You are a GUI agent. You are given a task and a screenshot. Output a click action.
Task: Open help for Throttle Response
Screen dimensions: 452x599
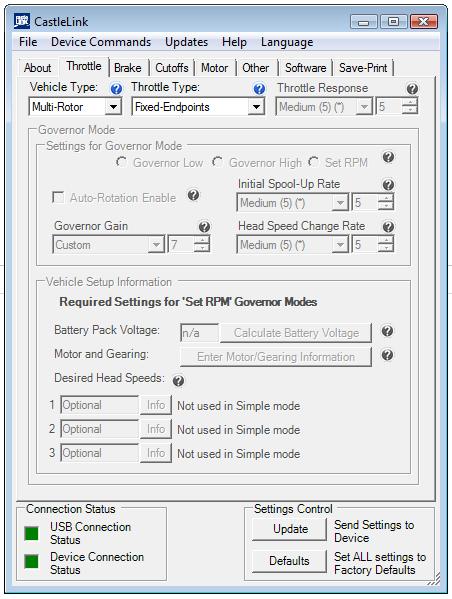click(412, 89)
